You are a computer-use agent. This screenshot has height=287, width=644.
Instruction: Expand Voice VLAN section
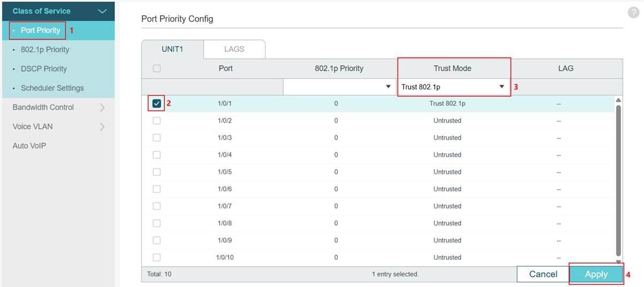(58, 127)
